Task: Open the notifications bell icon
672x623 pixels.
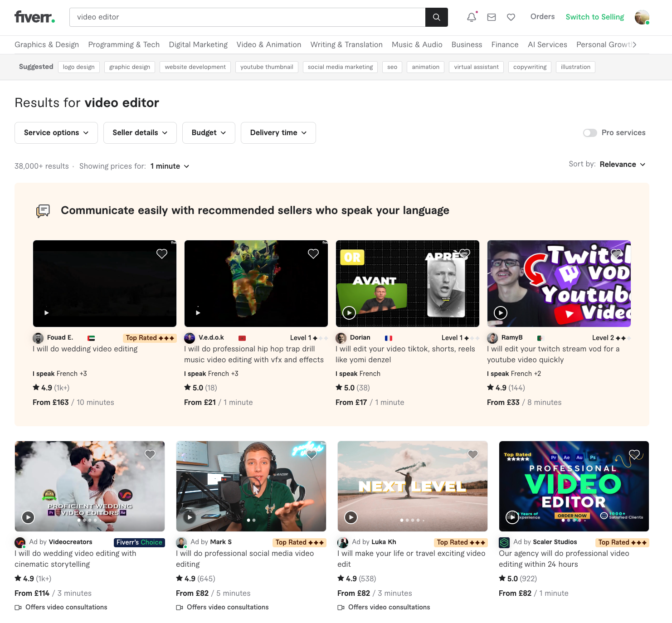Action: (x=472, y=17)
